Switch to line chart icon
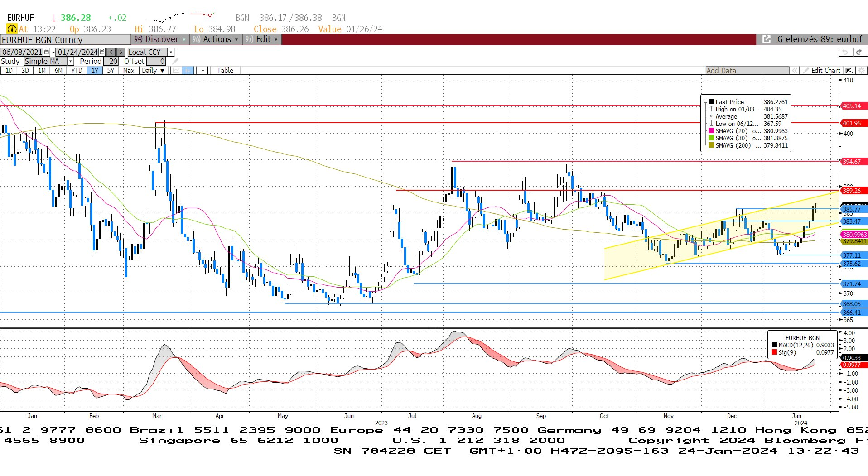 175,71
